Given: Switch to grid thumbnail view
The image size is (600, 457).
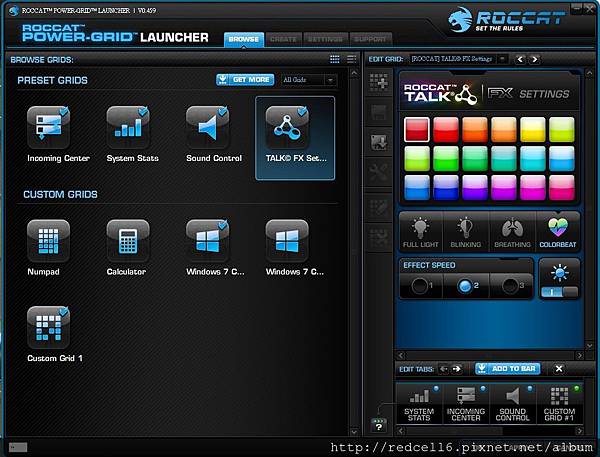Looking at the screenshot, I should [x=334, y=59].
